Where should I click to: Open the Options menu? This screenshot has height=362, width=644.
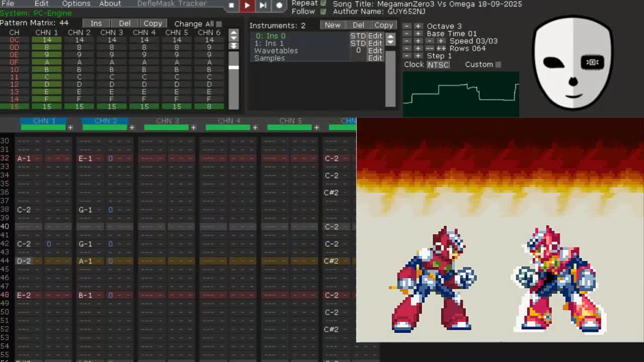(x=75, y=4)
